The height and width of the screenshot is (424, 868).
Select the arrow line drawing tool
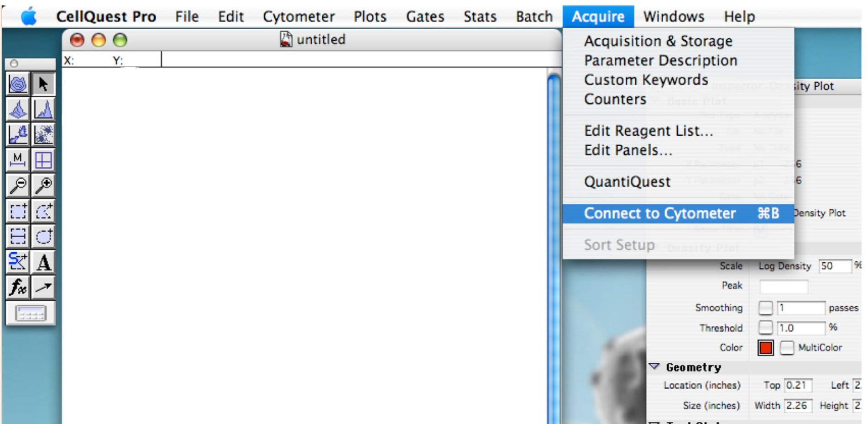(x=43, y=287)
